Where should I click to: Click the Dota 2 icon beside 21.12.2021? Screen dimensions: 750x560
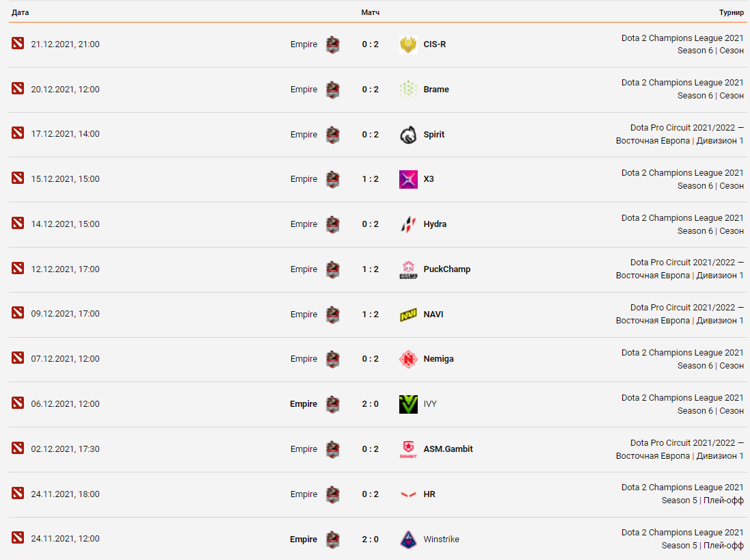point(18,44)
